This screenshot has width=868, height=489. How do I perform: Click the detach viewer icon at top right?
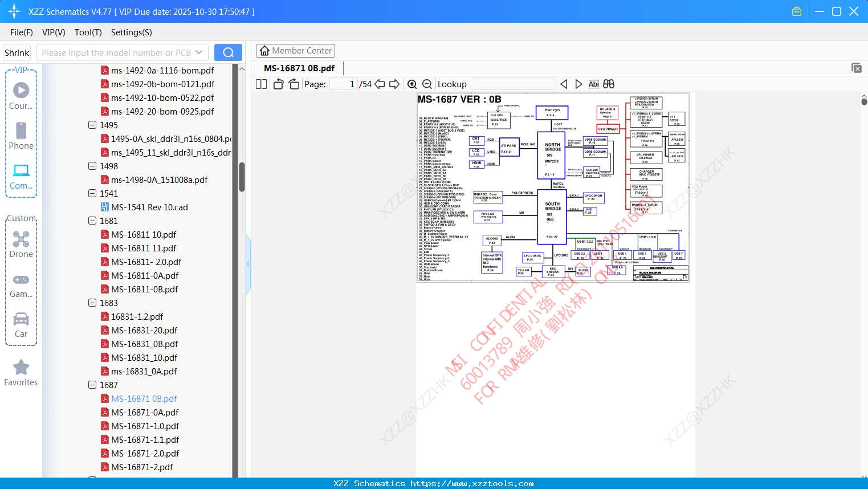857,68
